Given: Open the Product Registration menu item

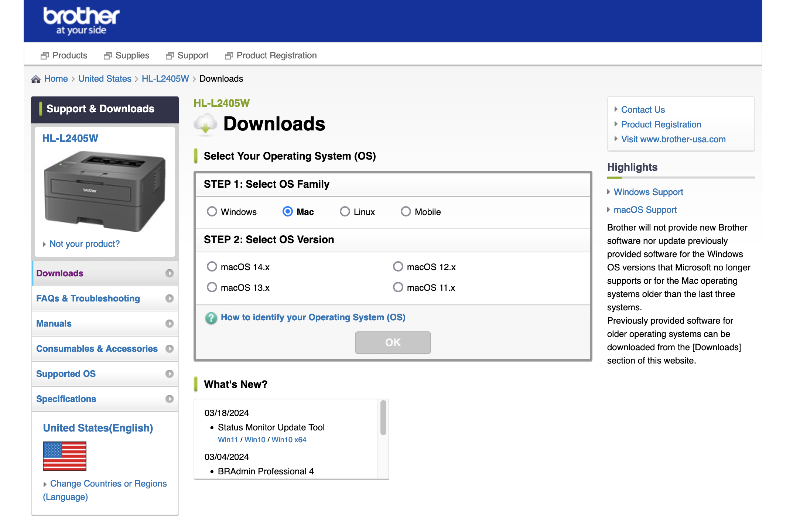Looking at the screenshot, I should coord(276,55).
